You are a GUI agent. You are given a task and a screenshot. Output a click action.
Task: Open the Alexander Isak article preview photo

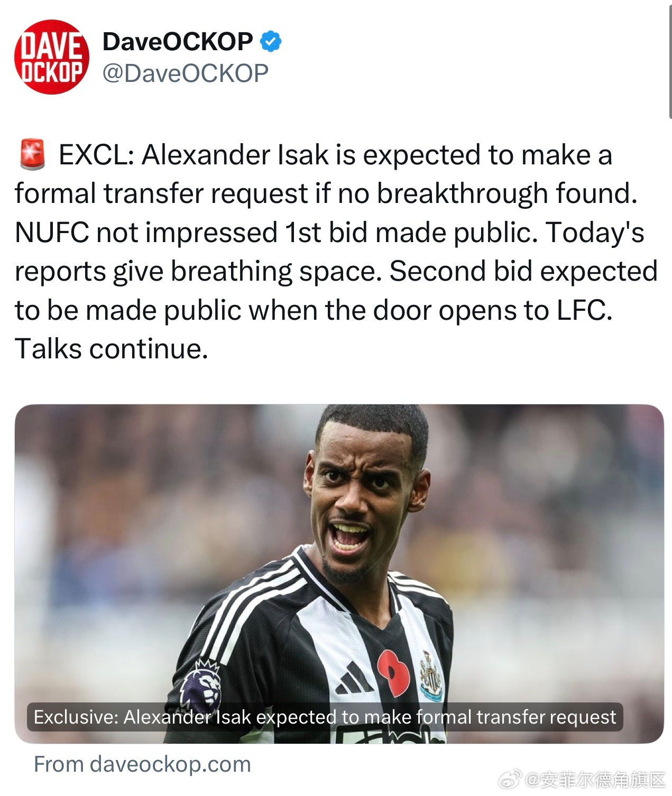339,574
